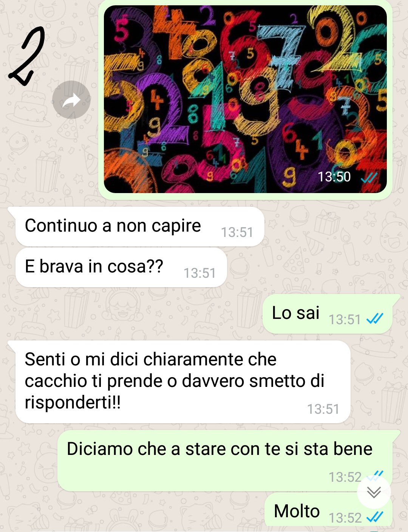Tap the 13:51 time beside 'Lo sai'
The height and width of the screenshot is (532, 408).
345,320
